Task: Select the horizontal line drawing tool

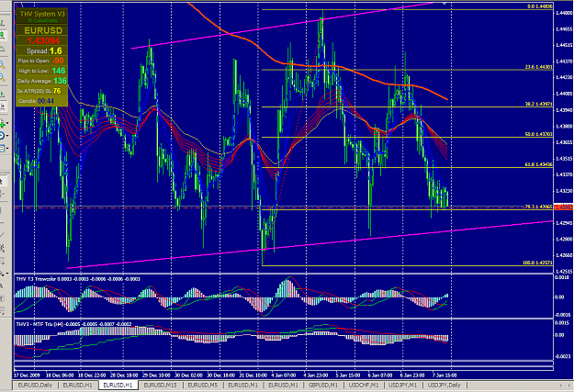Action: click(2, 222)
